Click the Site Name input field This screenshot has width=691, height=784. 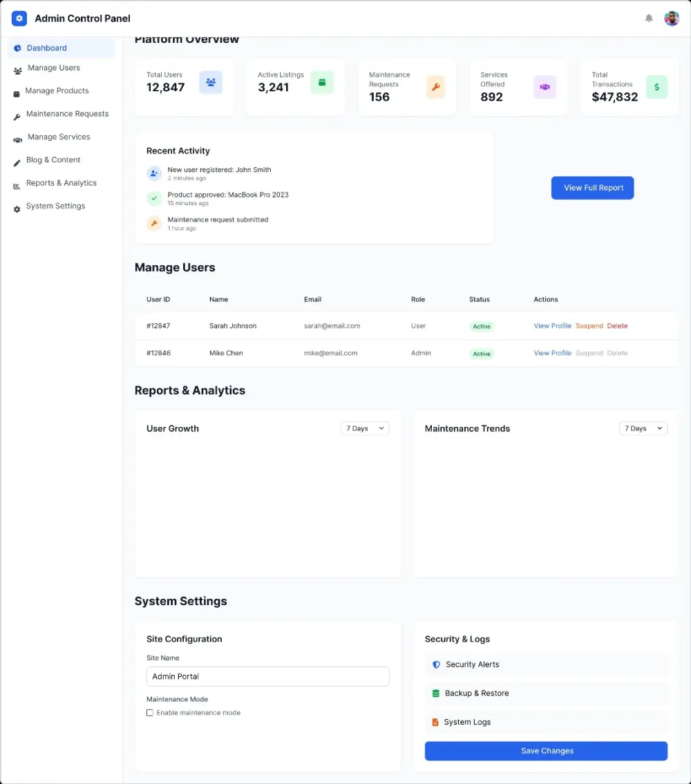coord(267,676)
